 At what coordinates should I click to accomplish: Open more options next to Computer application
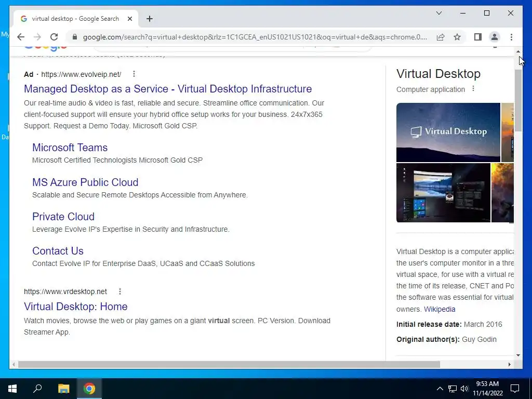(x=473, y=89)
